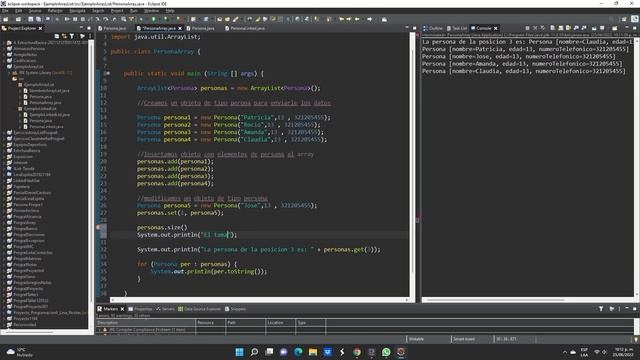The image size is (640, 360).
Task: Remove all terminated launches in Console
Action: click(543, 28)
